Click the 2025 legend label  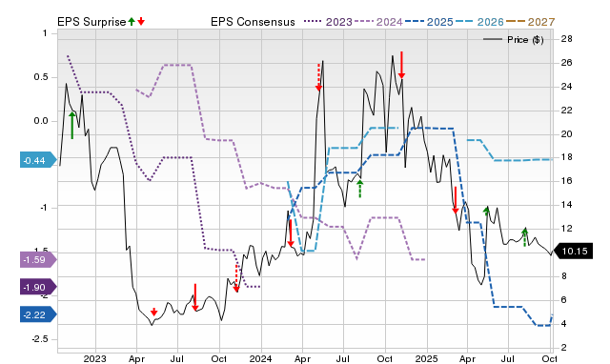click(440, 22)
